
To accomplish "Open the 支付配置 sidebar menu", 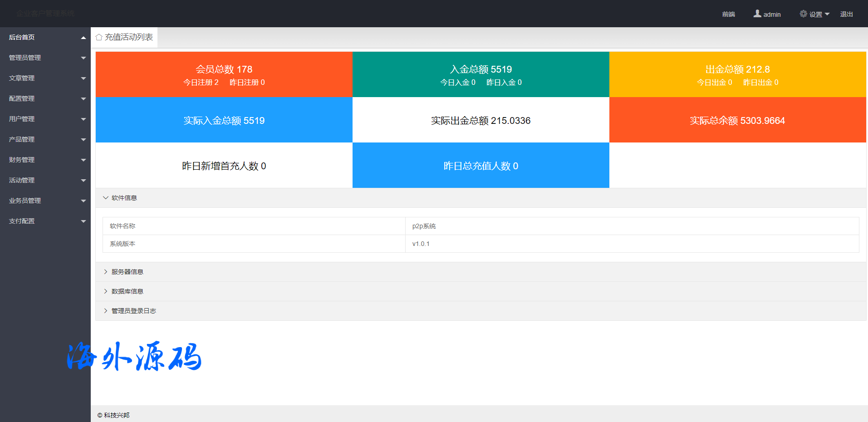I will (x=22, y=221).
